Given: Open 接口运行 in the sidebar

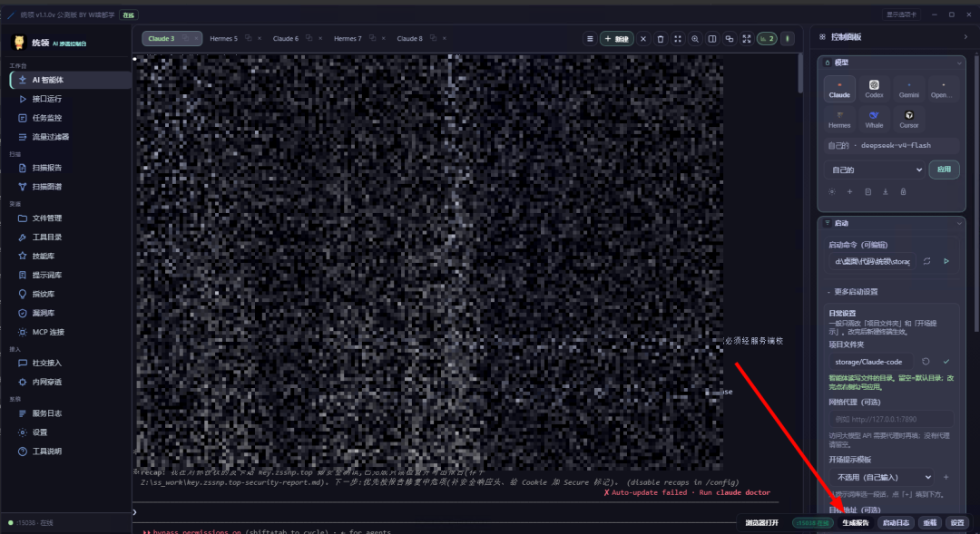Looking at the screenshot, I should pos(70,99).
